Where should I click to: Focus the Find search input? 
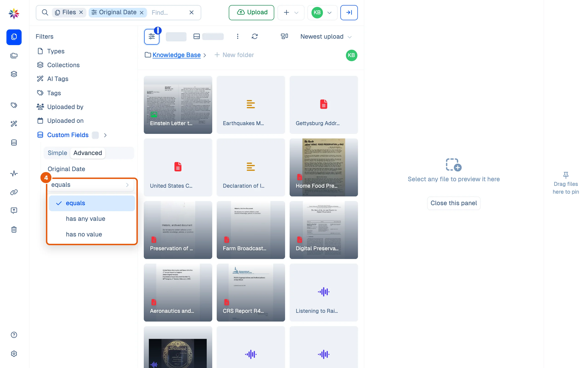pos(168,12)
